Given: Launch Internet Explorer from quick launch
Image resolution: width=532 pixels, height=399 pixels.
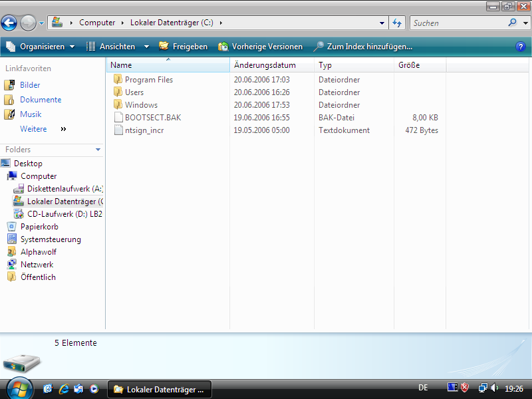Looking at the screenshot, I should 64,388.
